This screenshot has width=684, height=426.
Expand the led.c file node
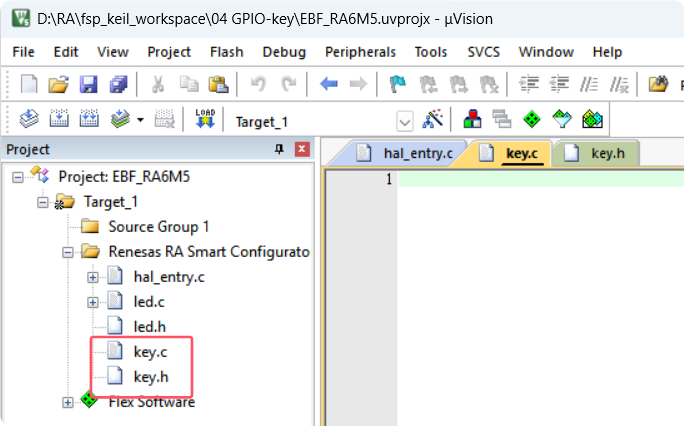point(92,302)
